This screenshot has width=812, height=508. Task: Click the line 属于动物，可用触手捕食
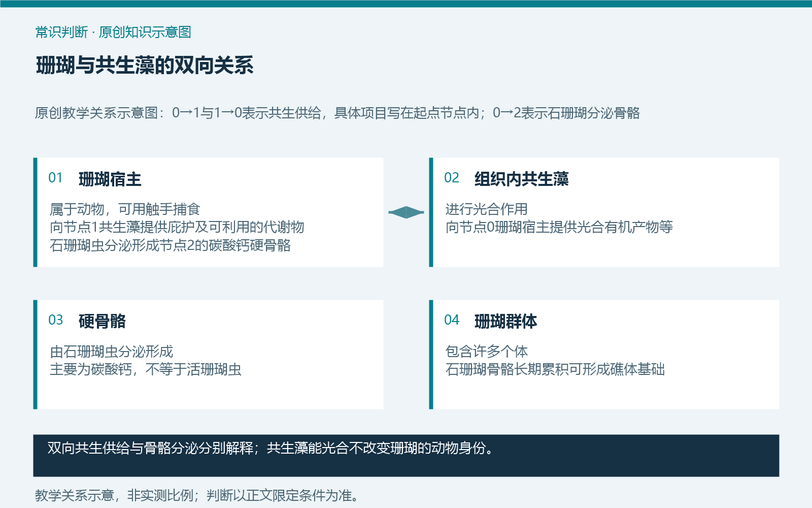(125, 209)
